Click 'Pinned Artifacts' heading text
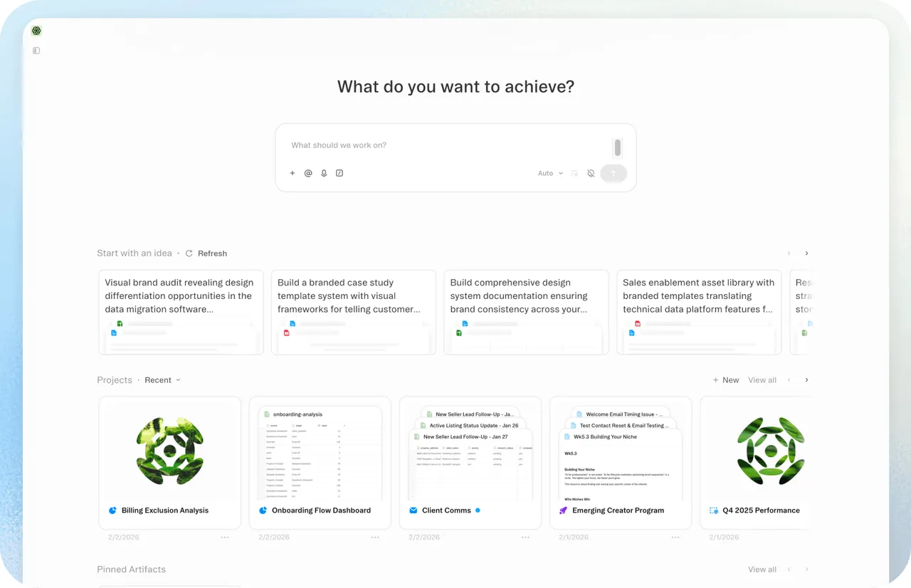The image size is (911, 588). click(131, 569)
